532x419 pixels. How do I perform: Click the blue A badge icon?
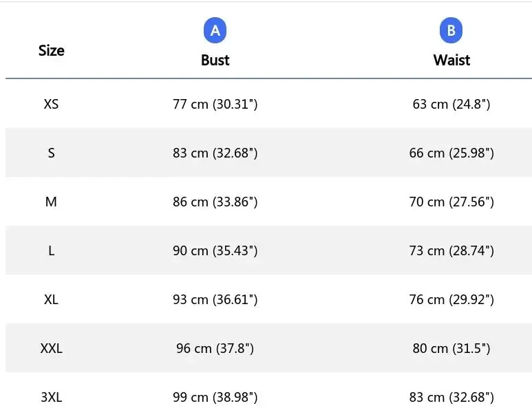pyautogui.click(x=215, y=31)
